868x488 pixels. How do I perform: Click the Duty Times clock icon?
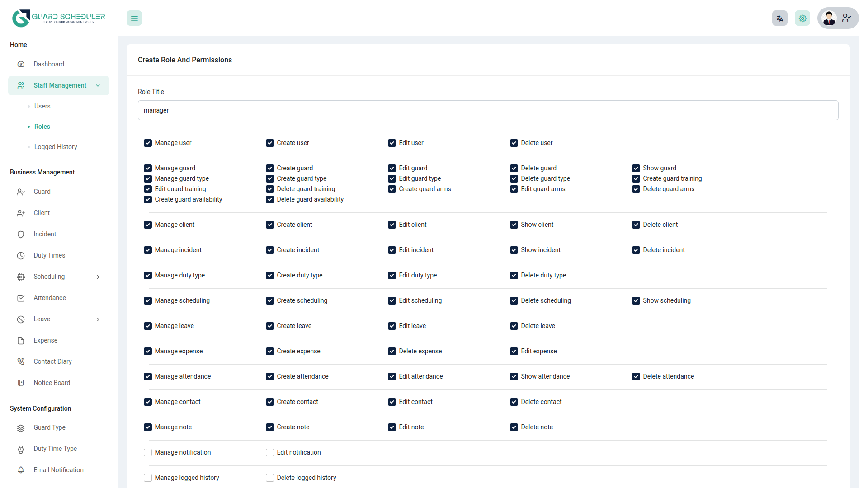[21, 255]
